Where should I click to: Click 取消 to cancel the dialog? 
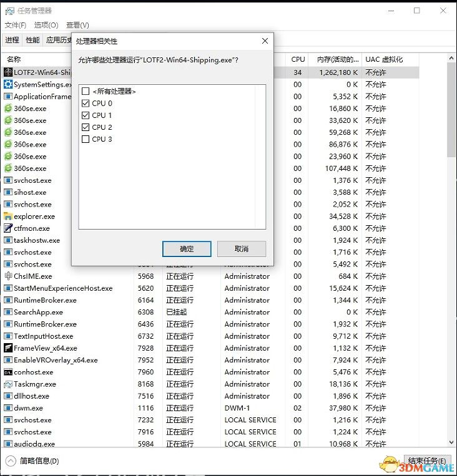[x=242, y=249]
